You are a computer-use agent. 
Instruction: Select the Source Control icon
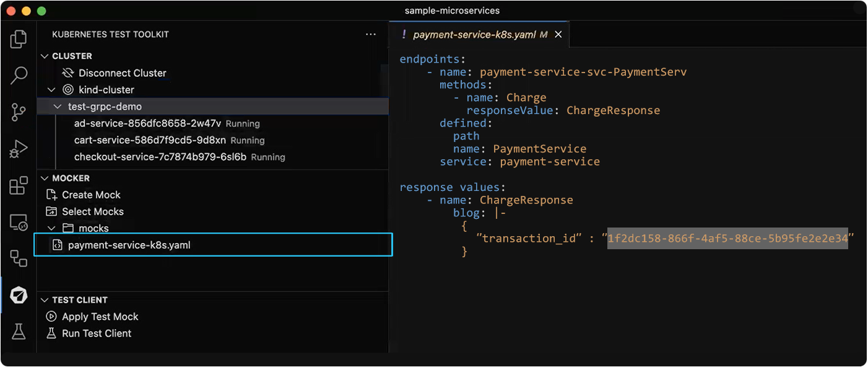tap(19, 112)
